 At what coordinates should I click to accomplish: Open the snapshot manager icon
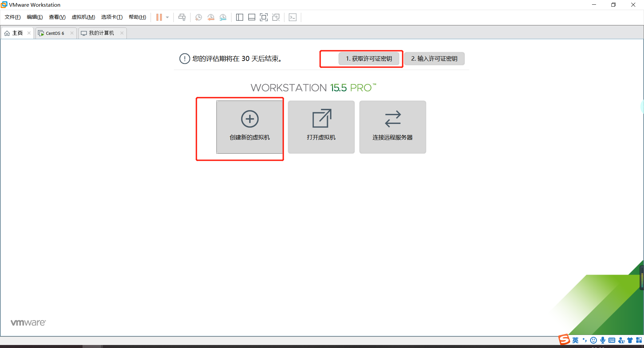223,17
